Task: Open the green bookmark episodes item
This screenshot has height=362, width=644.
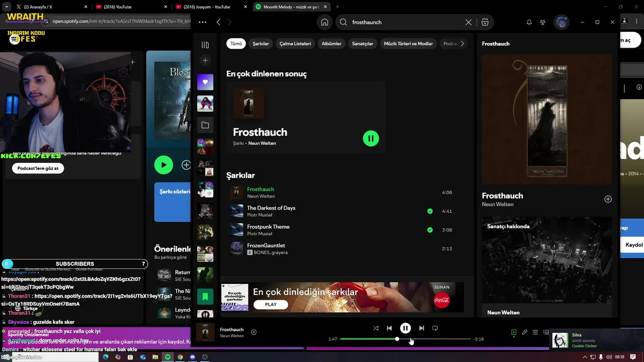Action: click(x=205, y=297)
